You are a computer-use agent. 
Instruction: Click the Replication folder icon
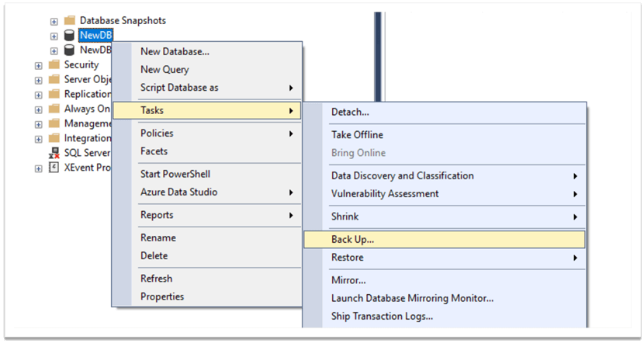coord(54,94)
